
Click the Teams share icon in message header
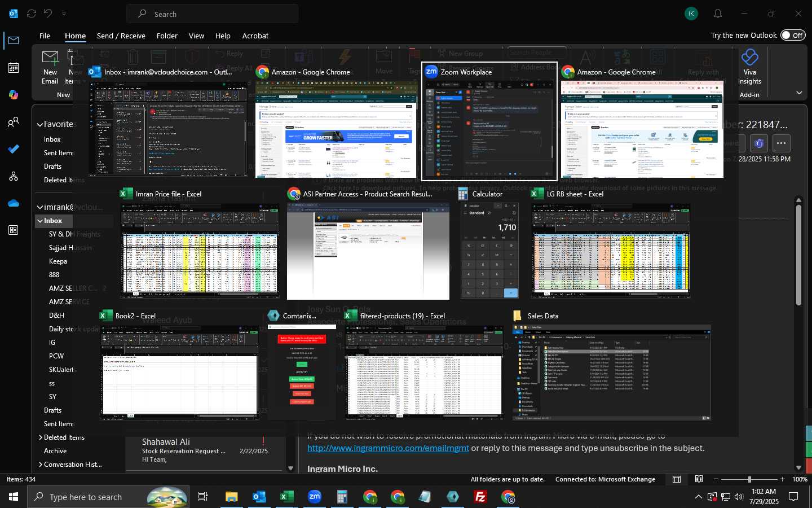[758, 143]
